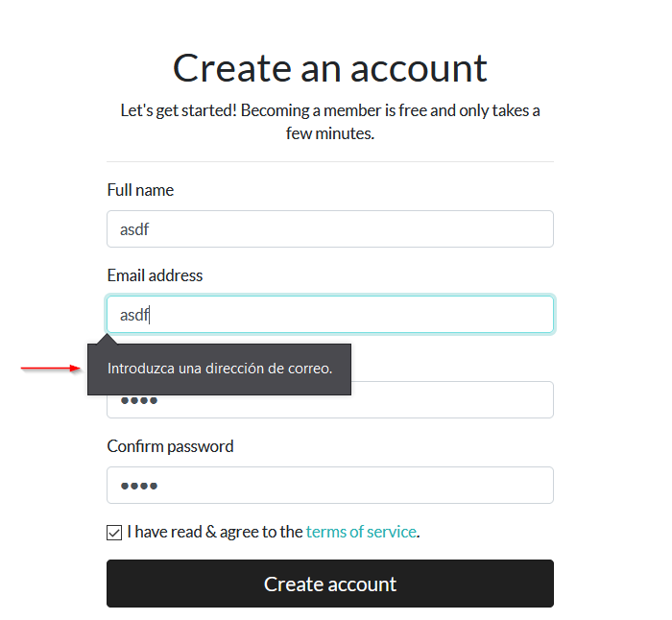Click the tooltip's pointer triangle under Email field
This screenshot has width=672, height=620.
tap(108, 338)
